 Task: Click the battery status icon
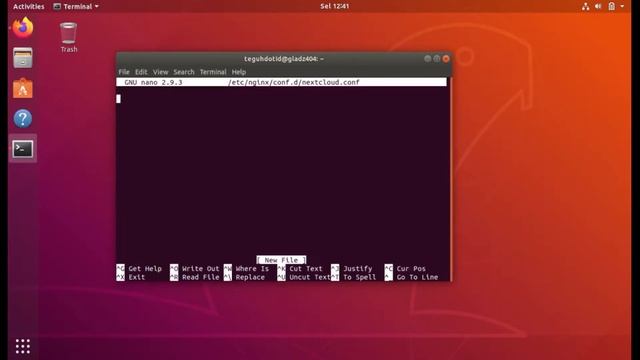611,6
